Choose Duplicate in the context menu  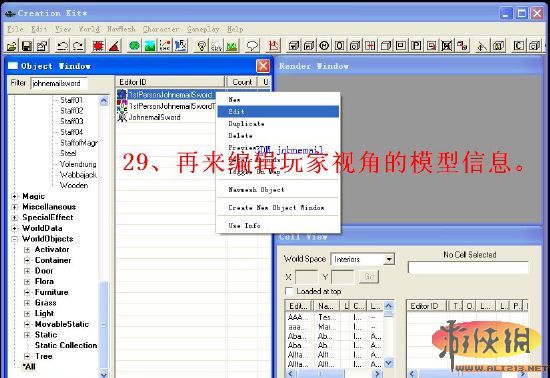click(278, 123)
